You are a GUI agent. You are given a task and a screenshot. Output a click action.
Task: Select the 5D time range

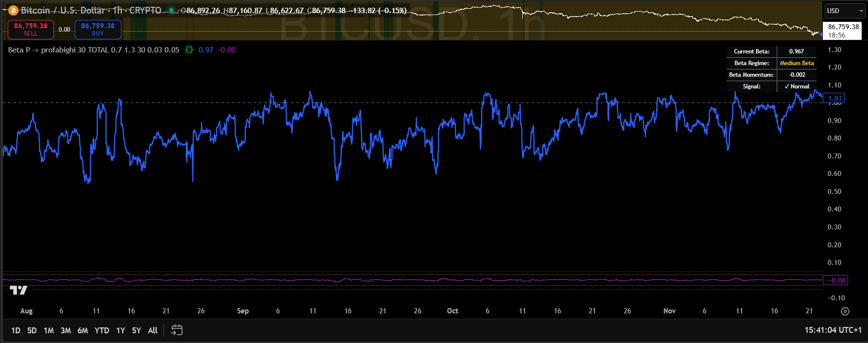click(x=32, y=330)
